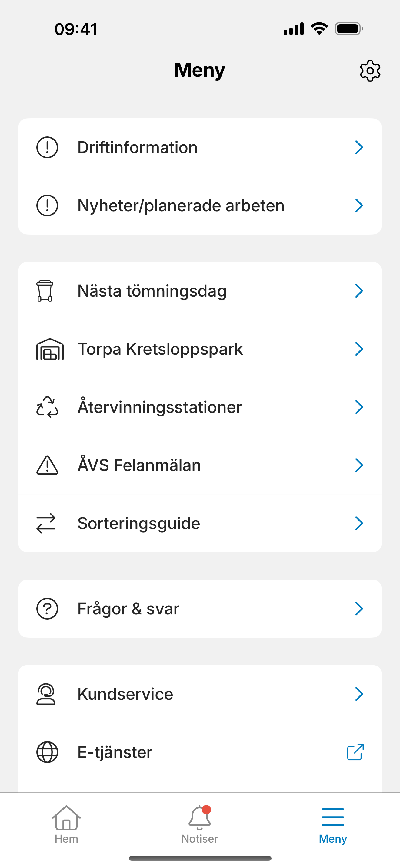Open the Torpa Kretsloppspark entry

point(200,349)
